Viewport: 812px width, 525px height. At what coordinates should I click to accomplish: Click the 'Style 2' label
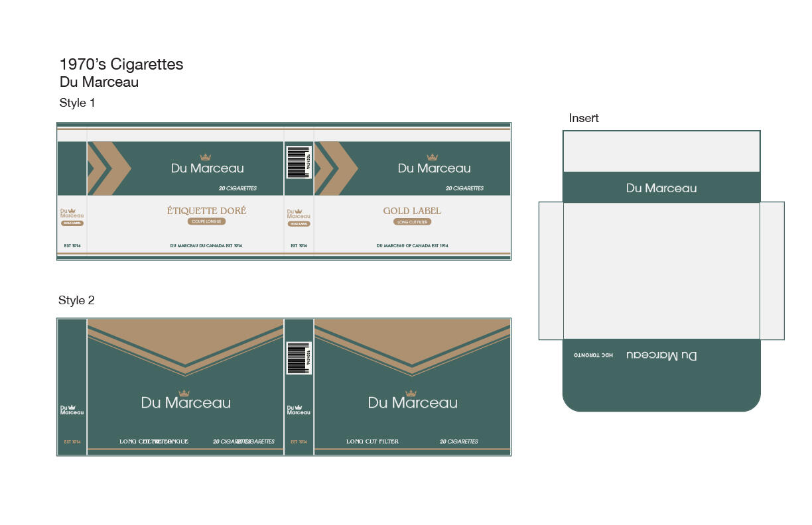click(76, 300)
